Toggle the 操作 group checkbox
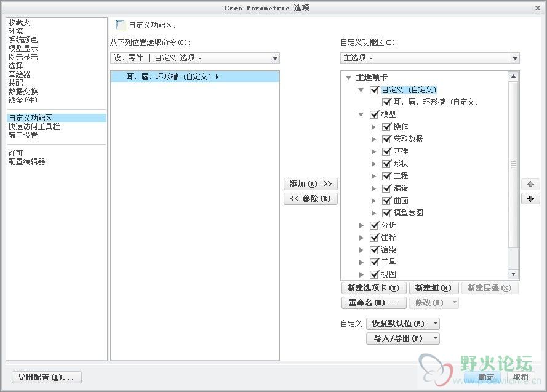Viewport: 547px width, 392px height. pos(386,127)
